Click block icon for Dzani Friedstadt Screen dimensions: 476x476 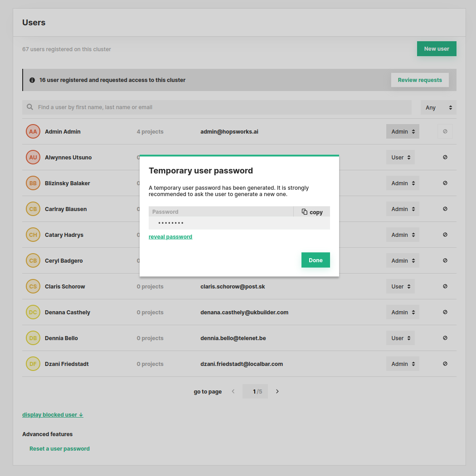click(445, 364)
